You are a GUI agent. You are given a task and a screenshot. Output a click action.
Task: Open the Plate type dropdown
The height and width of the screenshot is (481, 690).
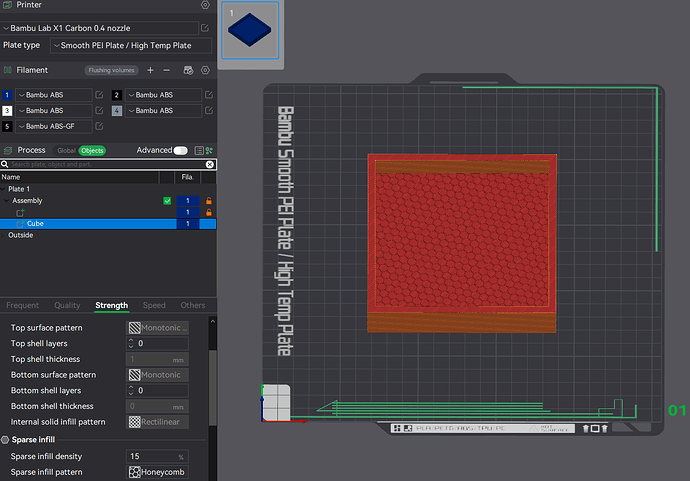(x=131, y=45)
